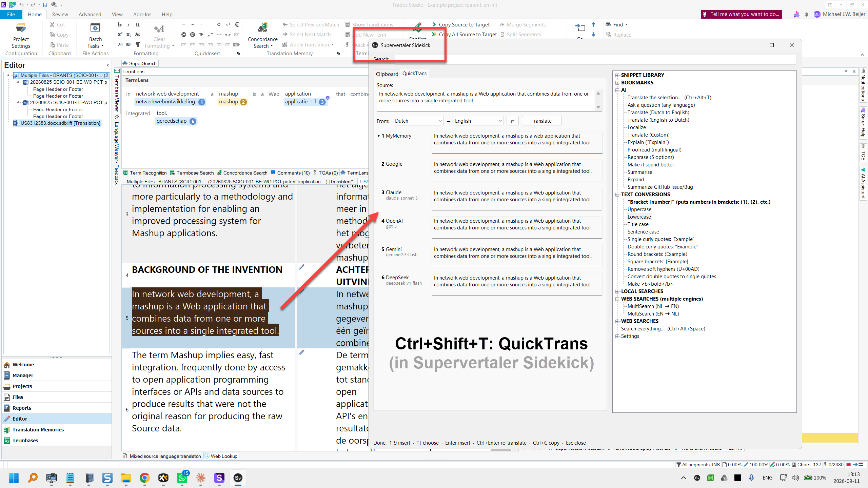The height and width of the screenshot is (488, 868).
Task: Open the Advanced ribbon tab
Action: coord(90,14)
